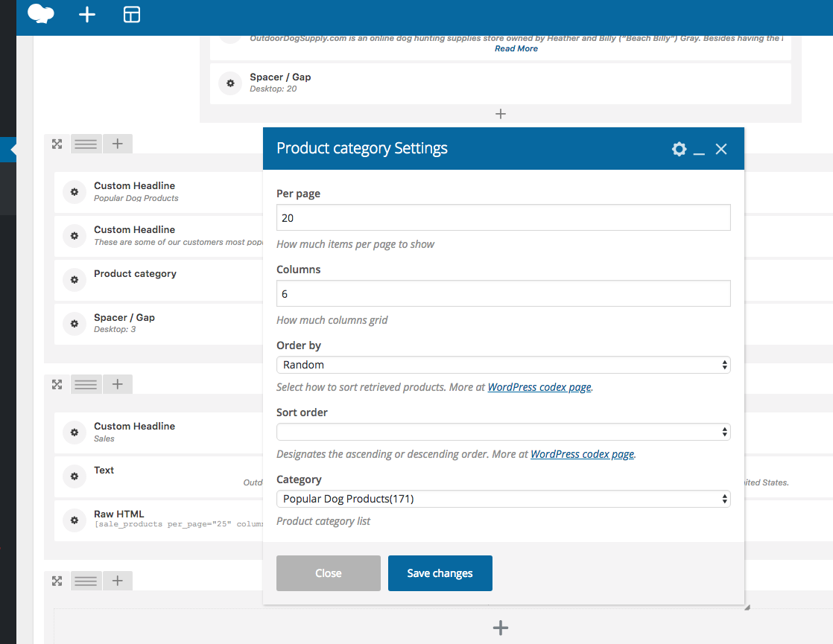The height and width of the screenshot is (644, 833).
Task: Click gear icon beside Product category element
Action: click(75, 280)
